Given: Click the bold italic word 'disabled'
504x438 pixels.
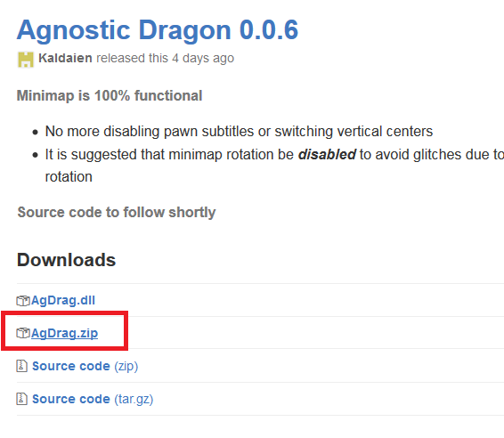Looking at the screenshot, I should click(327, 154).
